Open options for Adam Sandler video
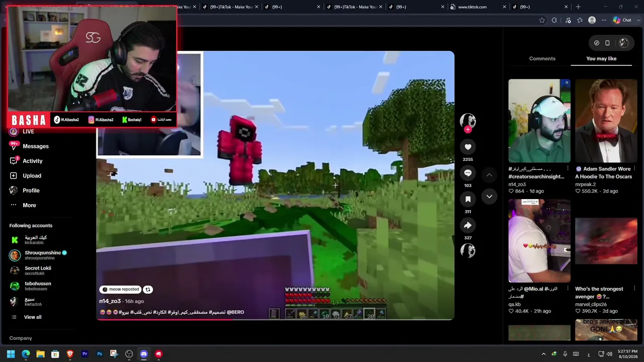The height and width of the screenshot is (362, 644). 634,168
